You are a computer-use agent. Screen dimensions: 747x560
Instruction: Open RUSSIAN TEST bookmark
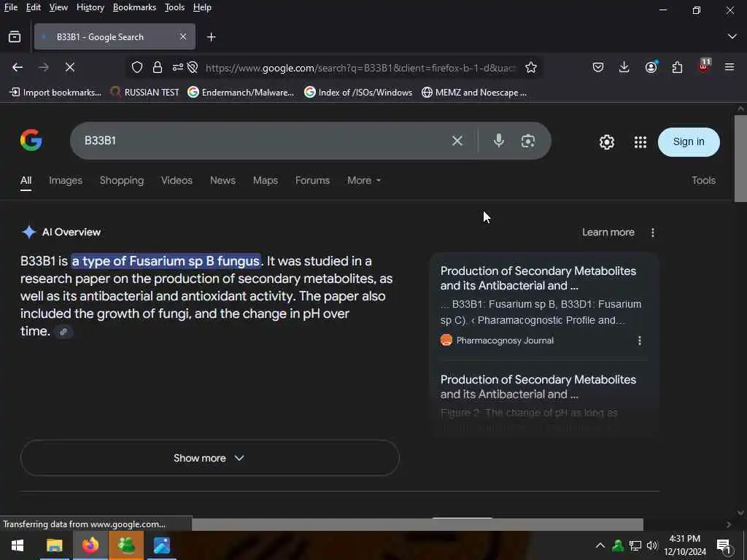(x=144, y=93)
